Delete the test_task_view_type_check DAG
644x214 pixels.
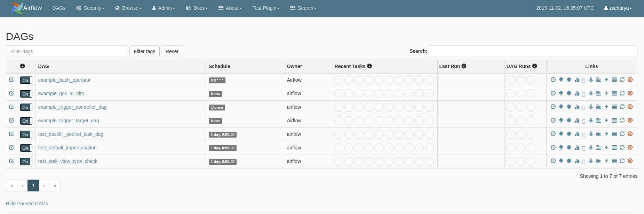click(x=630, y=161)
